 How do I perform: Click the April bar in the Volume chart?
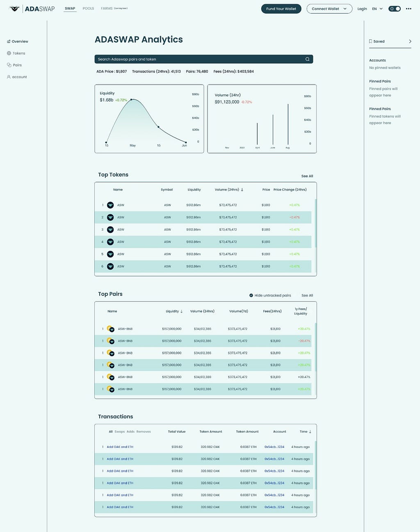pos(257,134)
